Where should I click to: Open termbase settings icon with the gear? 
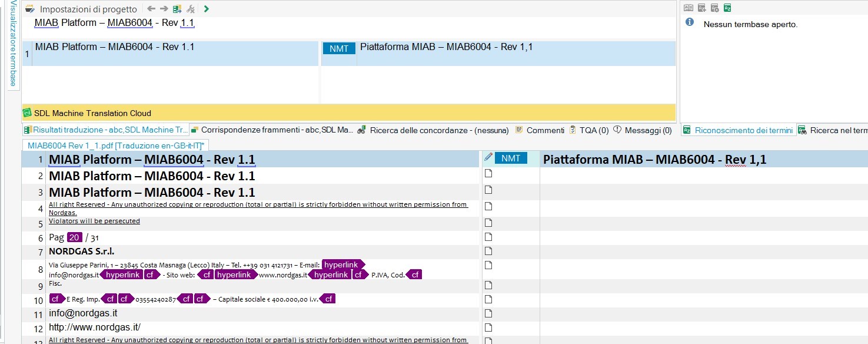tap(714, 8)
